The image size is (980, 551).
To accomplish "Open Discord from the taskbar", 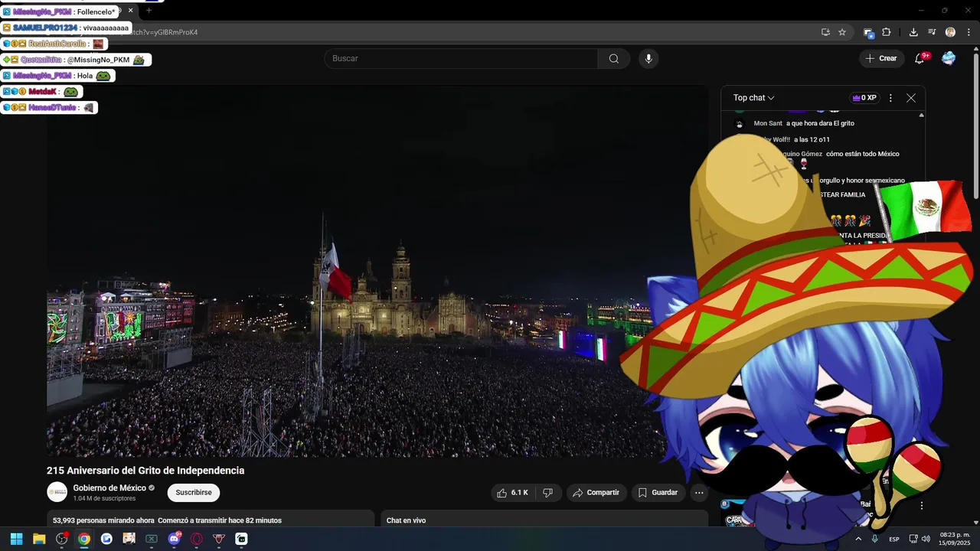I will click(174, 539).
